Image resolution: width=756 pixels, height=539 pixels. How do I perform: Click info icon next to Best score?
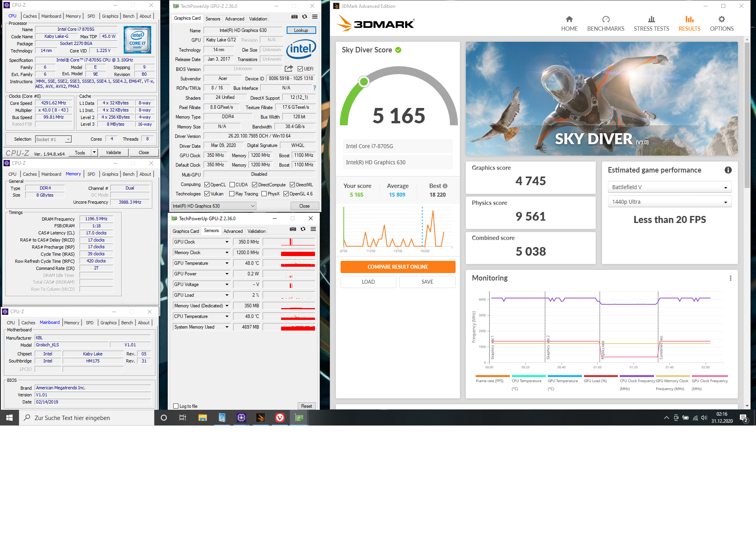click(x=445, y=186)
